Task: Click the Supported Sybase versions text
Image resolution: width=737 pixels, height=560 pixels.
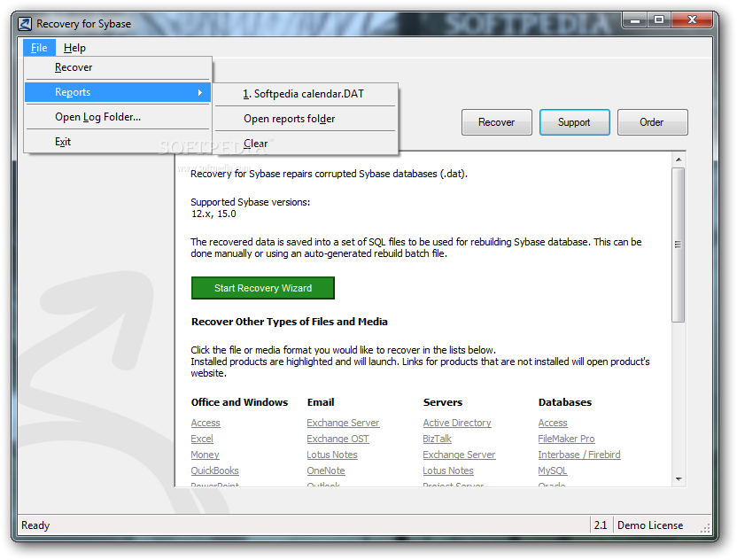Action: [x=251, y=202]
